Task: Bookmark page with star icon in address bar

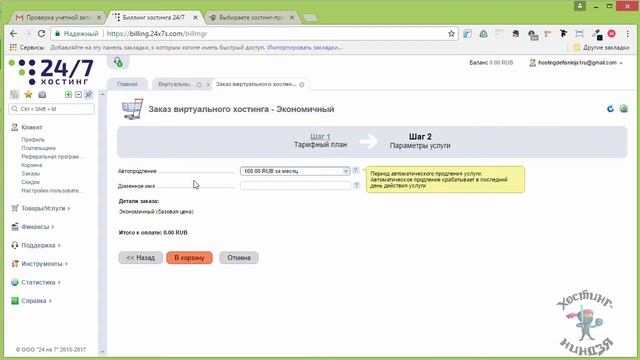Action: click(x=451, y=34)
